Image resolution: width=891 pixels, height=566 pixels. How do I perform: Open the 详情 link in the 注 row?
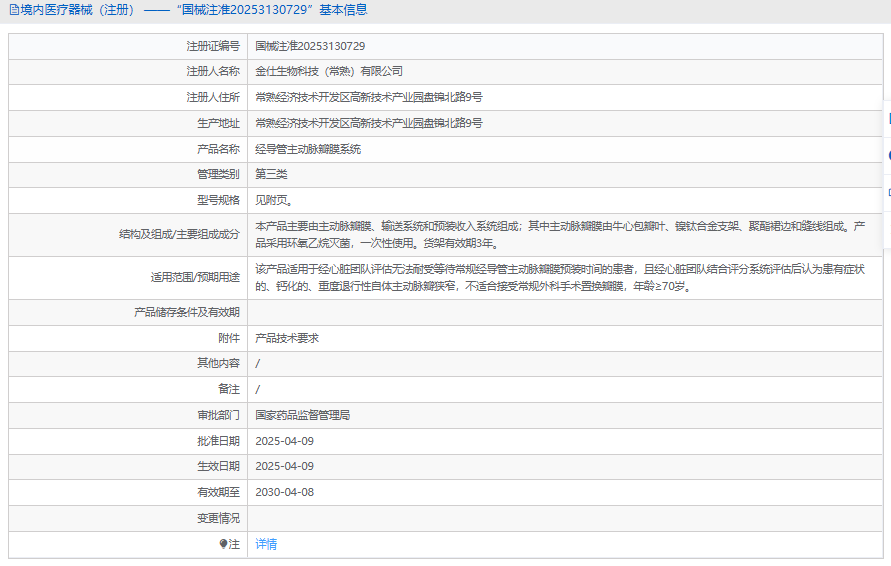[x=266, y=544]
